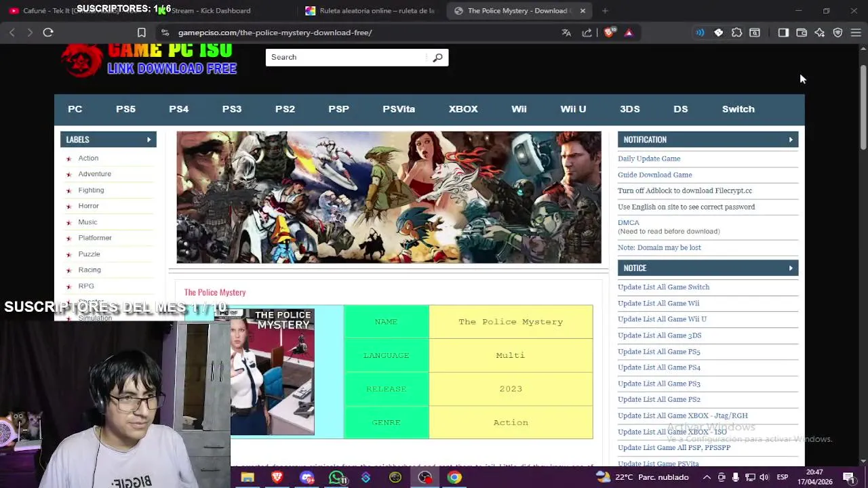Expand the LABELS panel arrow
Viewport: 868px width, 488px height.
(x=149, y=140)
